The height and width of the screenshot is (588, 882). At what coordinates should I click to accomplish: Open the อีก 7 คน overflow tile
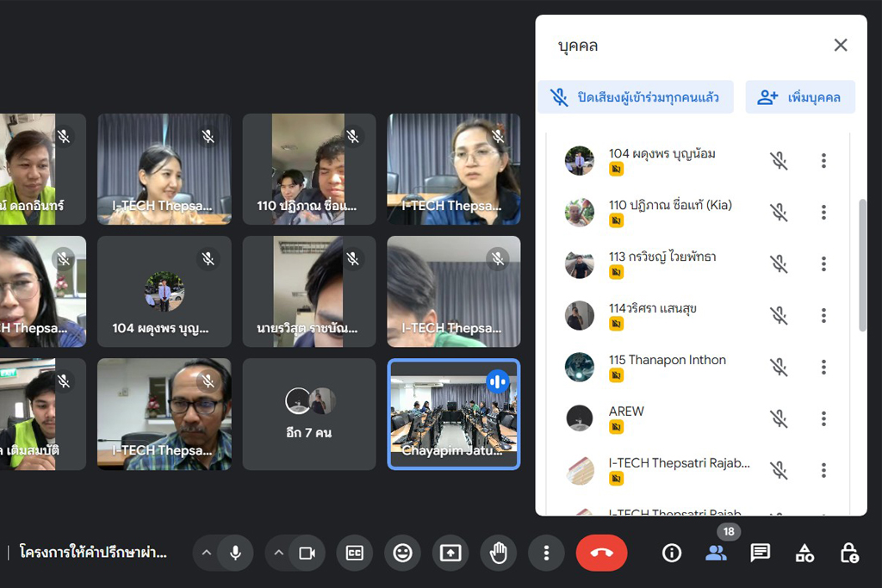tap(309, 414)
